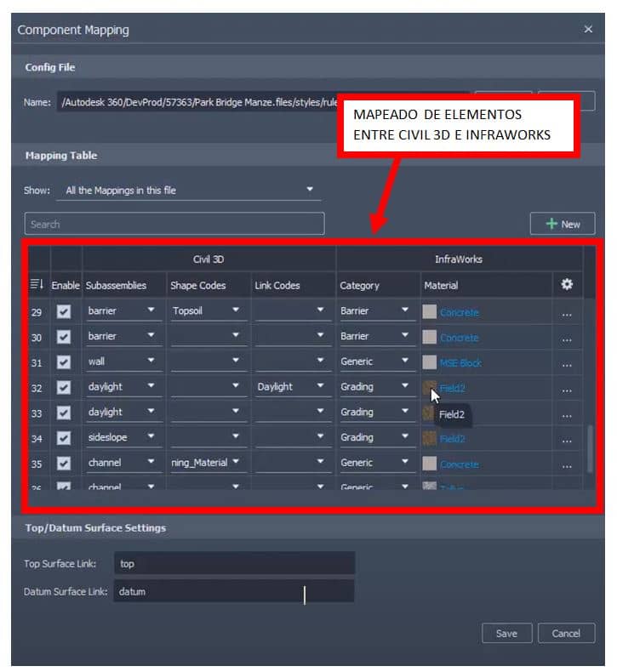Open Subassemblies dropdown in row 29

tap(124, 310)
